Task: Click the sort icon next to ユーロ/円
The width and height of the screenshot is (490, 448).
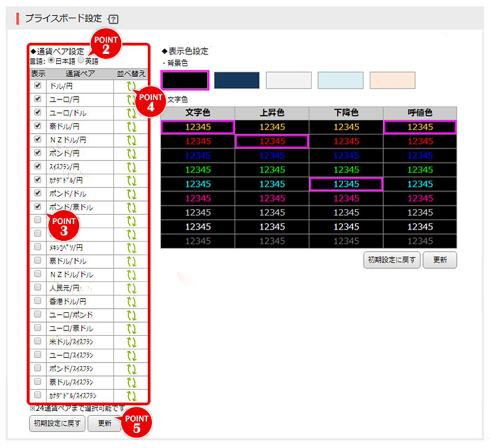Action: click(x=131, y=99)
